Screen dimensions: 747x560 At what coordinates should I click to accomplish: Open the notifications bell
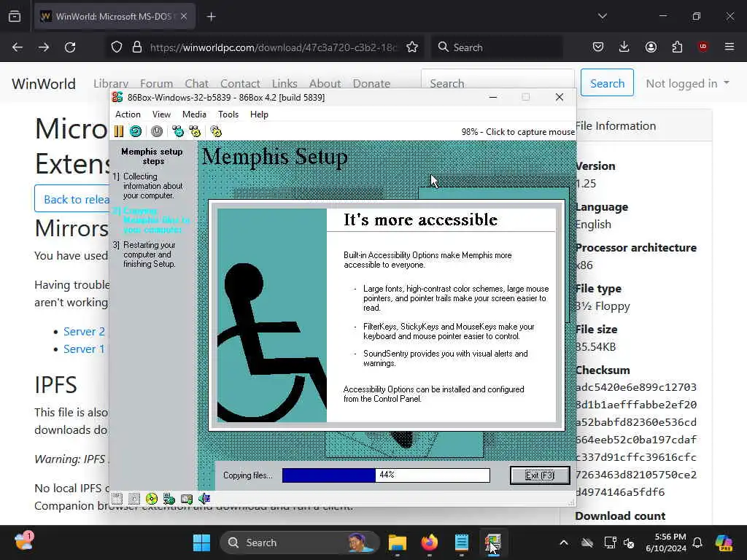[697, 542]
